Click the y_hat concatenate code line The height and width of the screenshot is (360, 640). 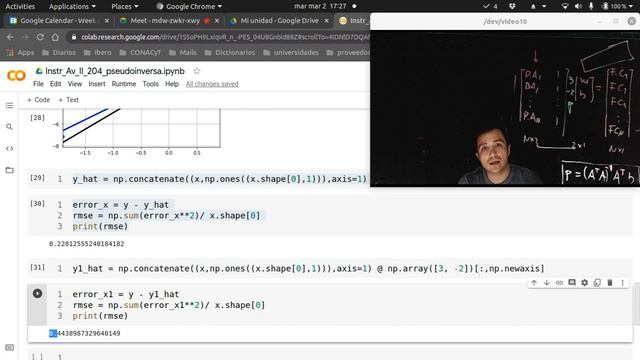pos(220,179)
